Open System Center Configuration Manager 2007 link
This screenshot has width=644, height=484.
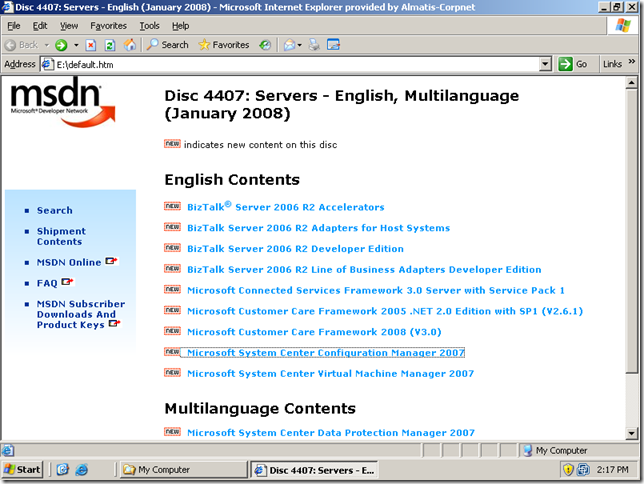[x=326, y=353]
